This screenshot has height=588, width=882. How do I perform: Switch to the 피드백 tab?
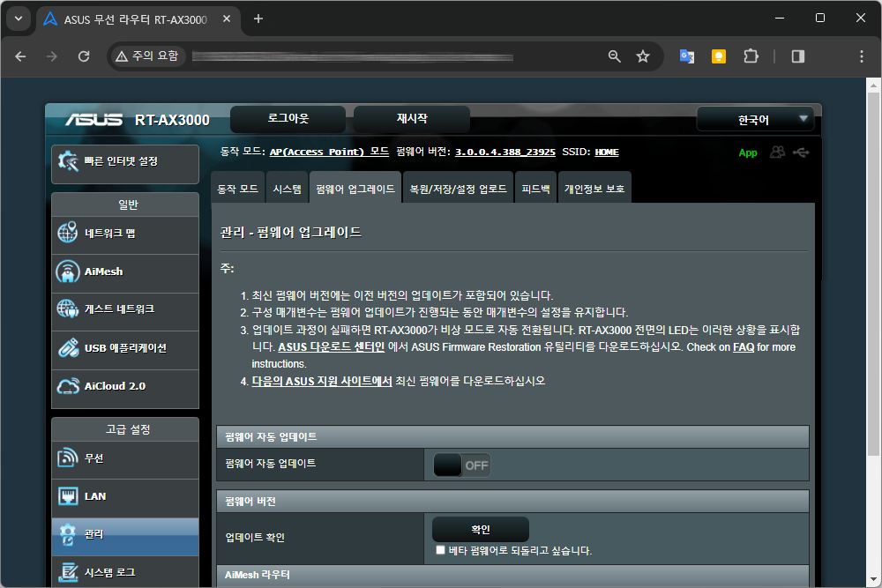[x=535, y=189]
